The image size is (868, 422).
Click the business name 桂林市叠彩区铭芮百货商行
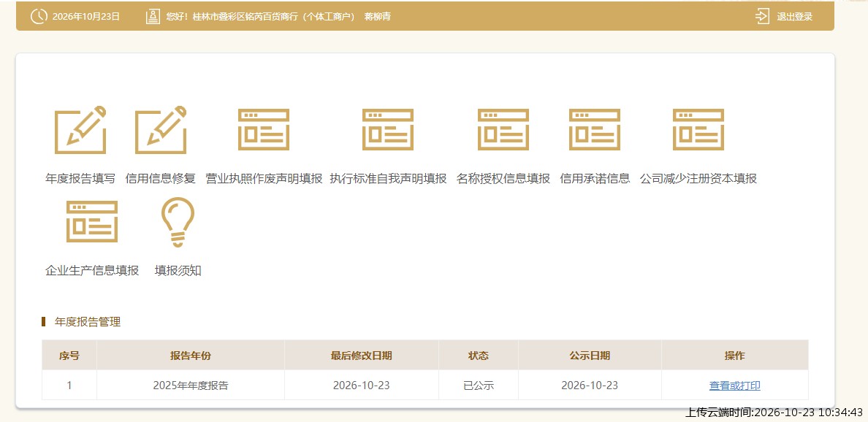pyautogui.click(x=246, y=17)
